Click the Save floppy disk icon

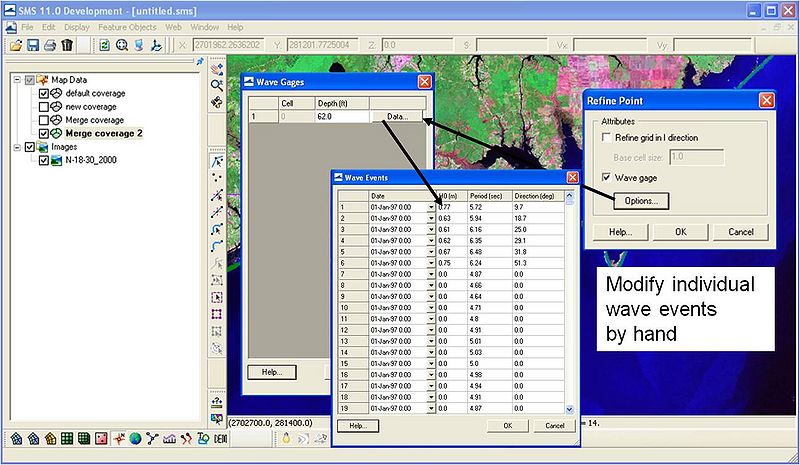[x=33, y=45]
